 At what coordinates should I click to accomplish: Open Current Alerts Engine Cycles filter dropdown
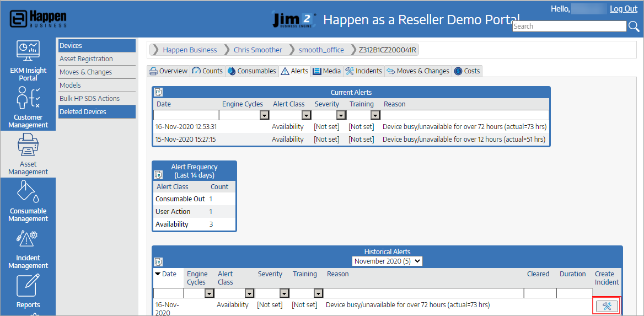[265, 115]
